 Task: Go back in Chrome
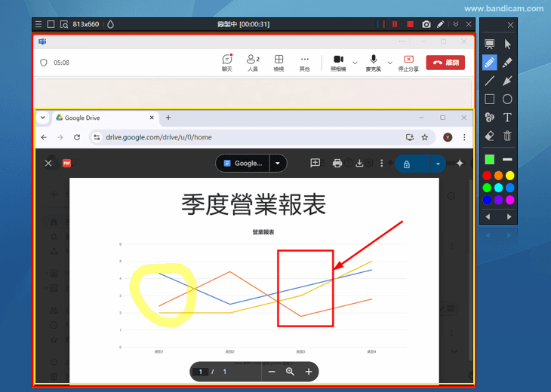pos(44,137)
